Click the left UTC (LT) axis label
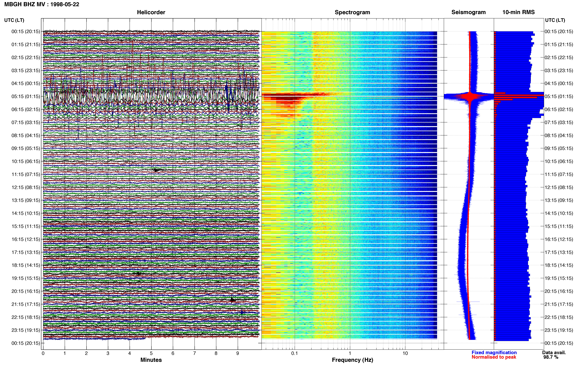This screenshot has width=588, height=368. click(x=14, y=20)
